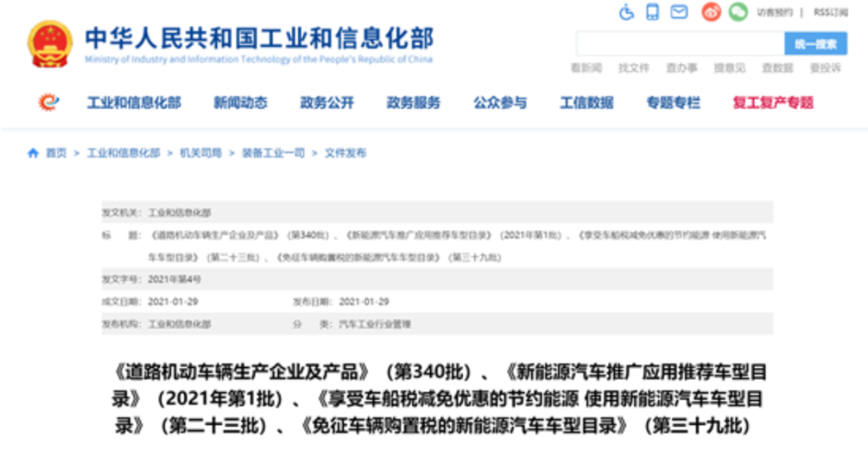Click the 发布日期 value 2021-01-29
This screenshot has height=460, width=868.
pos(364,302)
